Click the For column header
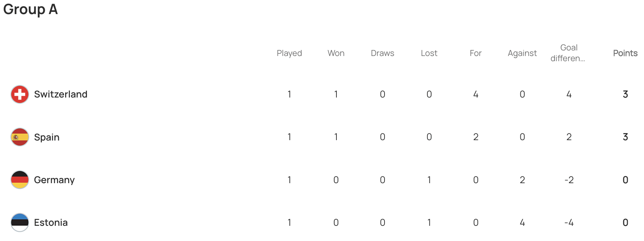Viewport: 644px width, 241px height. point(476,53)
